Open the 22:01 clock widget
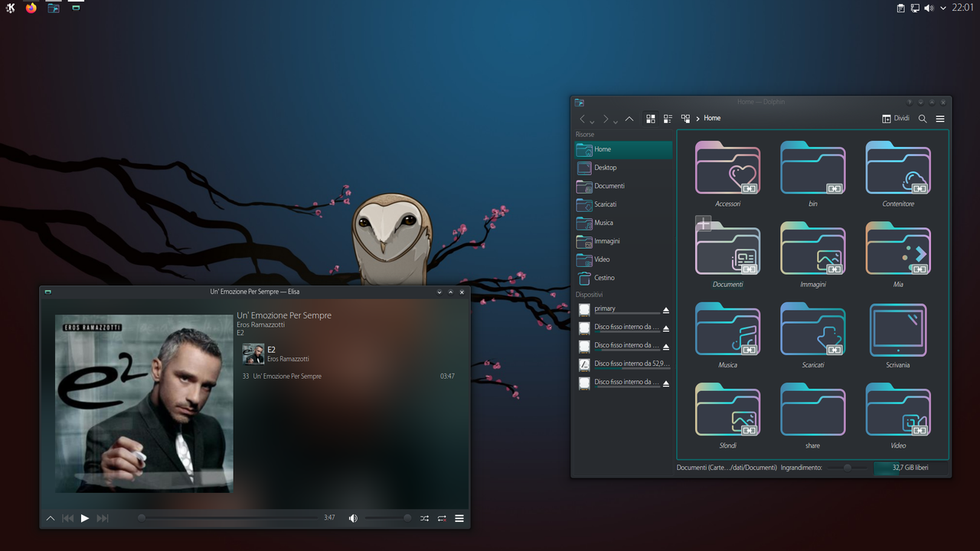 point(962,8)
